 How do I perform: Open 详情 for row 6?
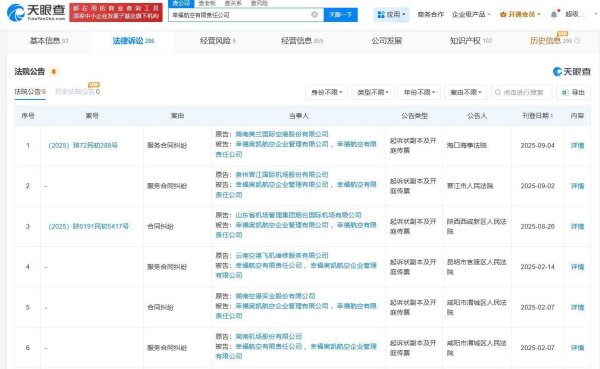[x=577, y=348]
